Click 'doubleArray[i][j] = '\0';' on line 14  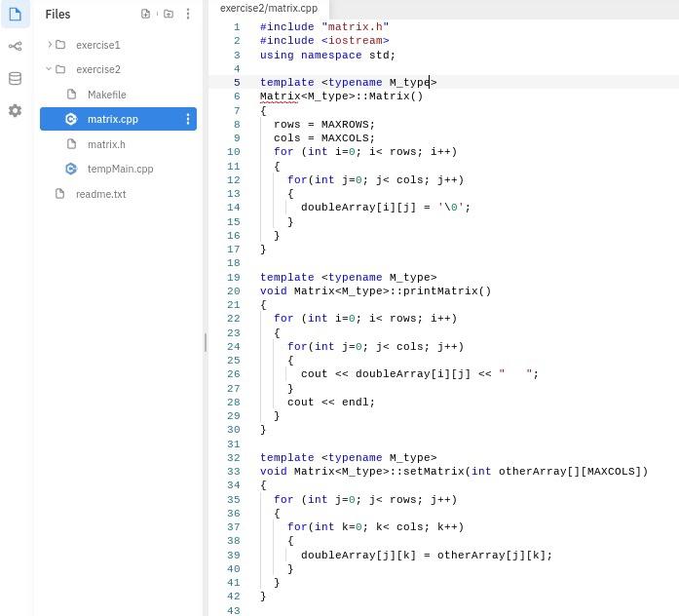386,207
